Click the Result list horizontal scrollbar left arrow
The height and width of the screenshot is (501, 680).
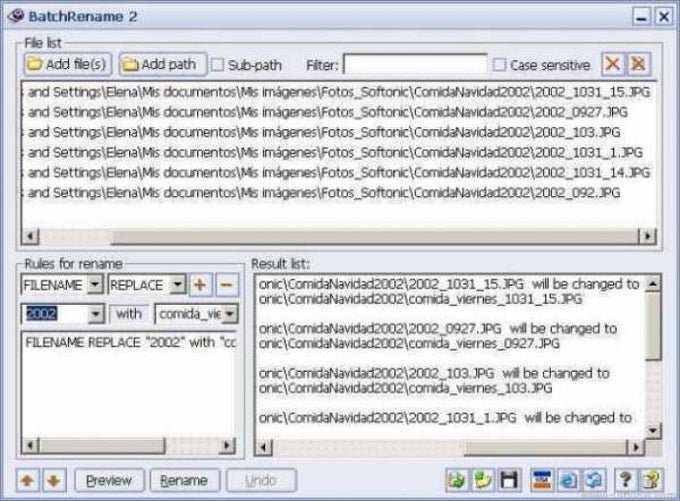tap(264, 447)
